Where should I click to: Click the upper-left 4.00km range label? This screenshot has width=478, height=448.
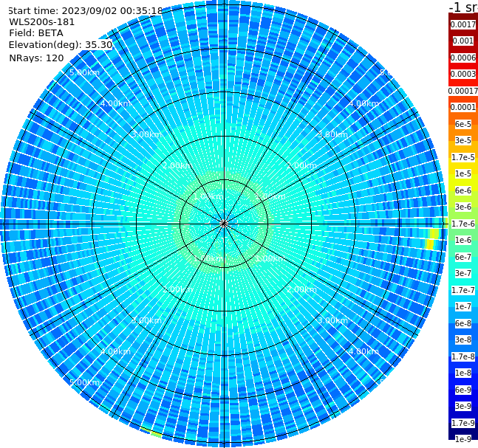pos(115,103)
